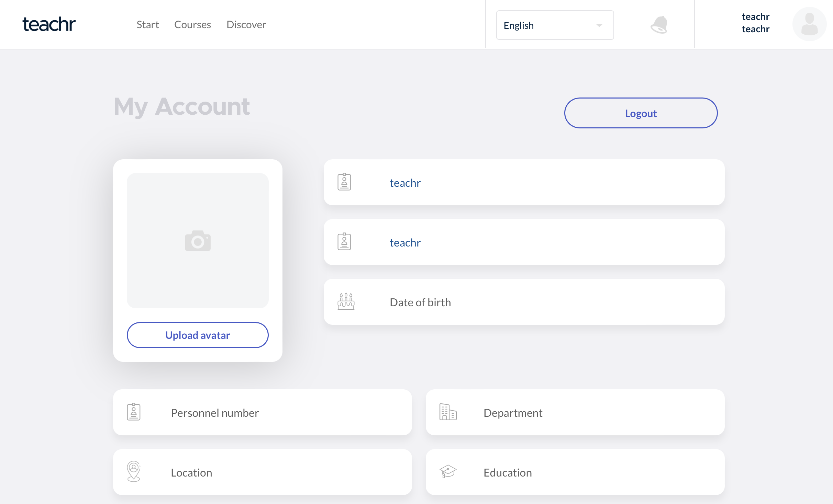
Task: Open the Start menu item
Action: pyautogui.click(x=147, y=25)
